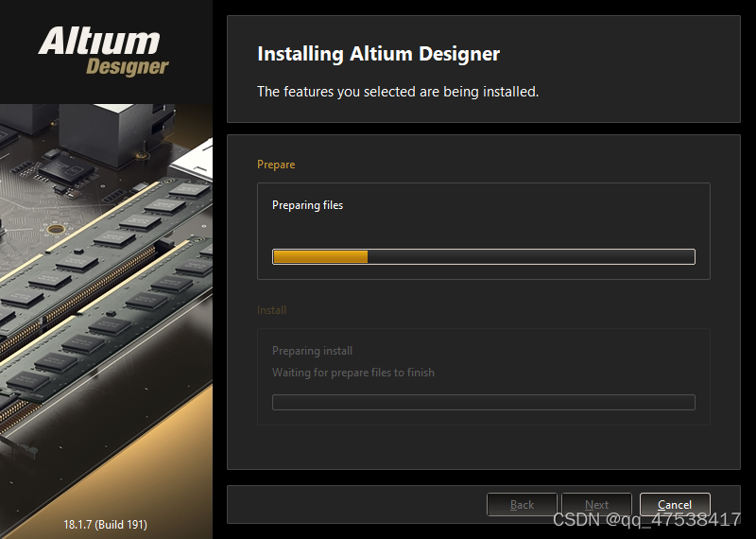Click the Designer word in the logo
Viewport: 756px width, 539px height.
point(128,67)
